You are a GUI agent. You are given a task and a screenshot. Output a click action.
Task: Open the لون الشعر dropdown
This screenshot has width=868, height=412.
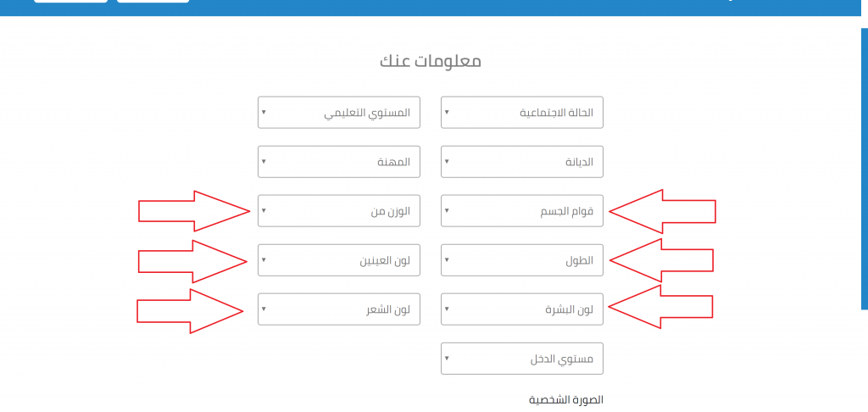[339, 309]
